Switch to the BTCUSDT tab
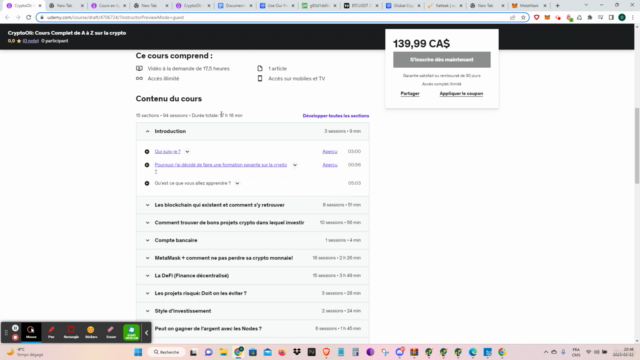Viewport: 640px width, 360px height. click(360, 6)
